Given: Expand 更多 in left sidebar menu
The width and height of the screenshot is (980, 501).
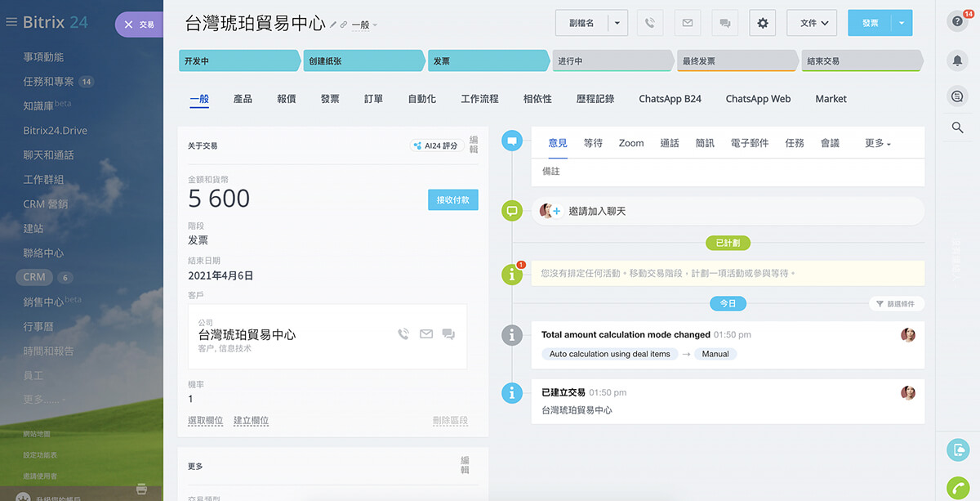Looking at the screenshot, I should pyautogui.click(x=44, y=400).
